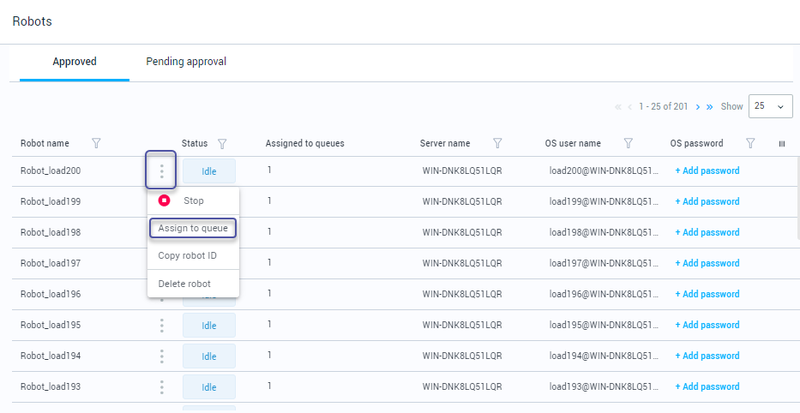Expand the Show 25 rows dropdown
This screenshot has width=800, height=413.
coord(770,106)
